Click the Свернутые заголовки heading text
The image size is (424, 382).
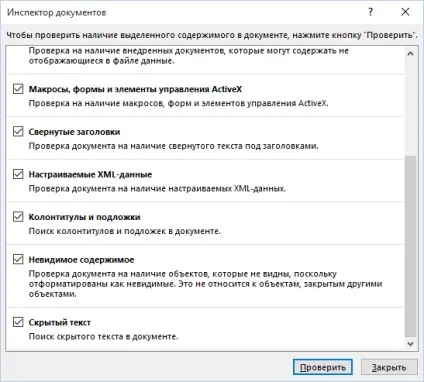(74, 132)
